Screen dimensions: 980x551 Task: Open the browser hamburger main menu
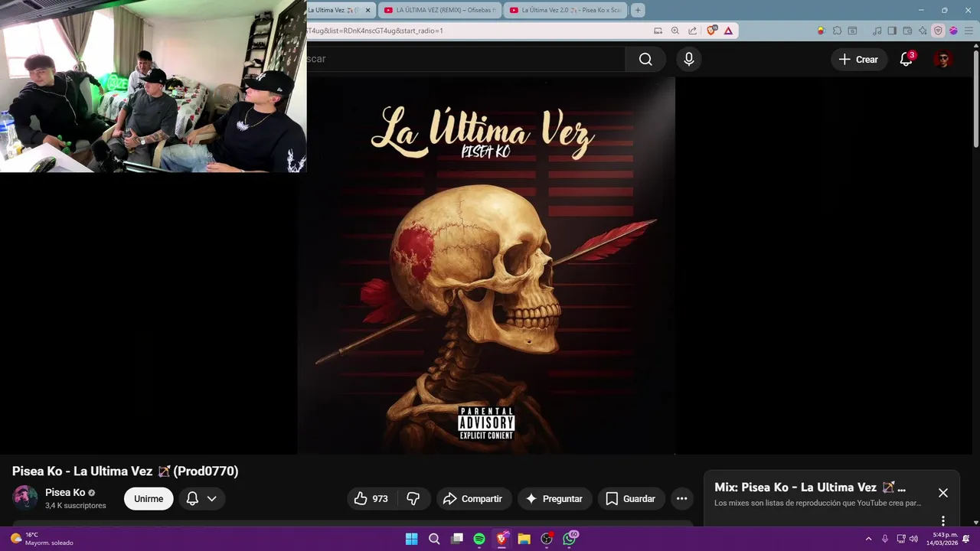coord(968,31)
